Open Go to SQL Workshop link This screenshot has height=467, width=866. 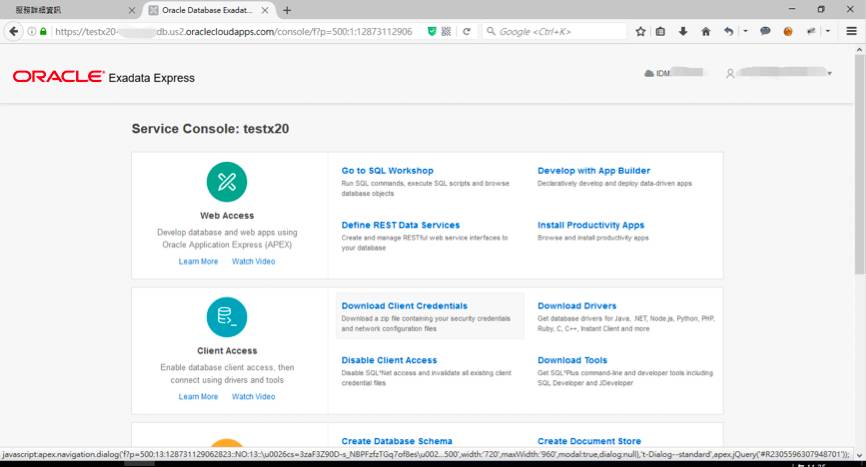(387, 171)
